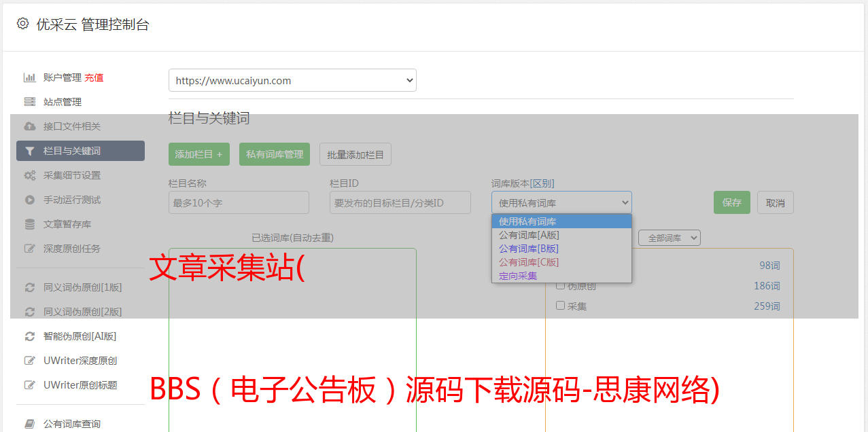Click the 添加栏目 + button
The height and width of the screenshot is (432, 868).
[x=199, y=154]
